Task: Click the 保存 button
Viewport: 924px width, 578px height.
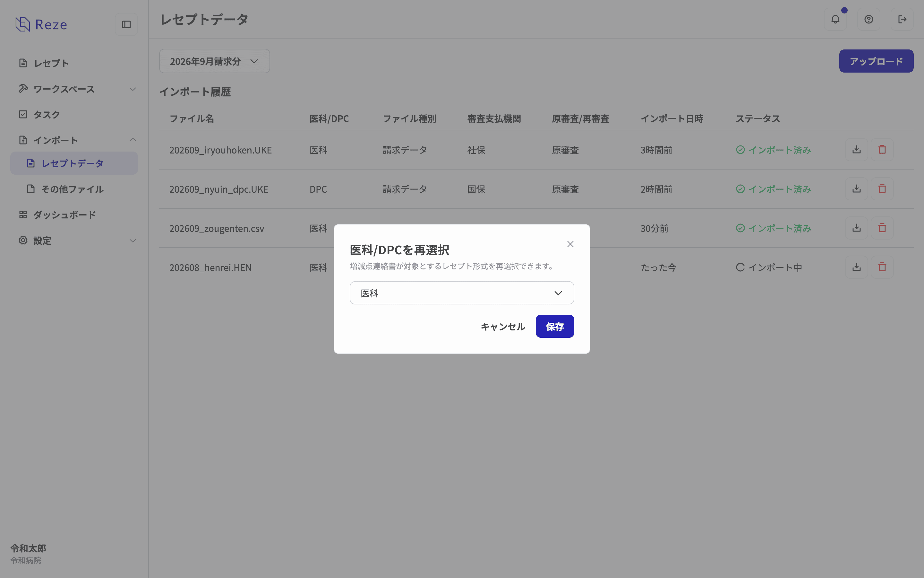Action: [555, 327]
